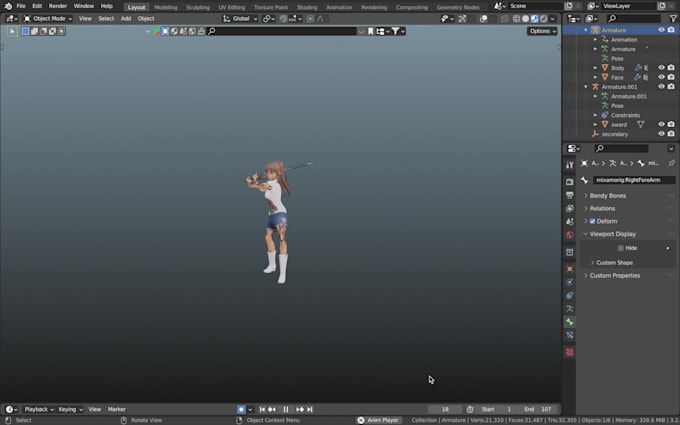The width and height of the screenshot is (680, 425).
Task: Open the Texture properties tab
Action: point(569,352)
